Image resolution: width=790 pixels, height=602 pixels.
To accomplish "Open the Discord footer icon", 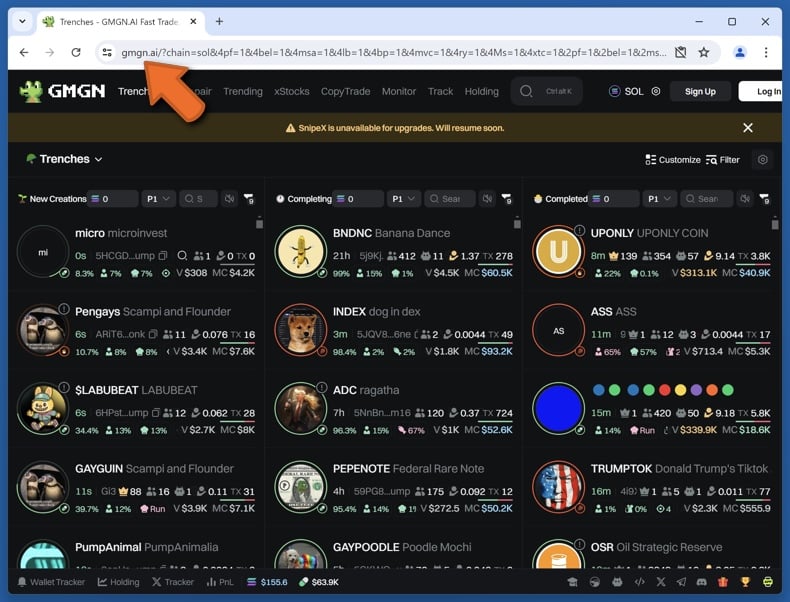I will pos(701,582).
